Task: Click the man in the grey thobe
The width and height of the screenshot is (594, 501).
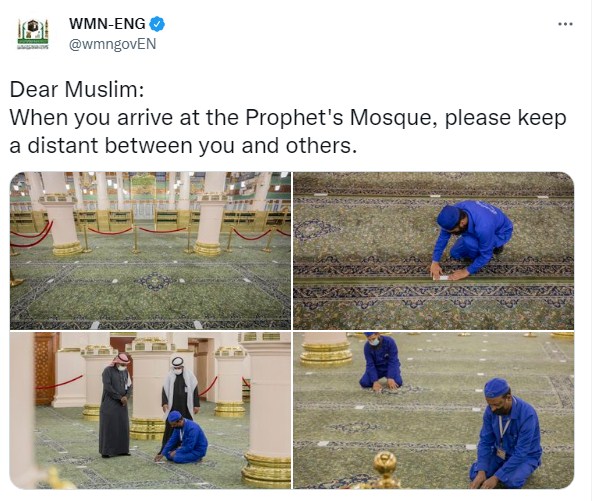Action: [115, 405]
